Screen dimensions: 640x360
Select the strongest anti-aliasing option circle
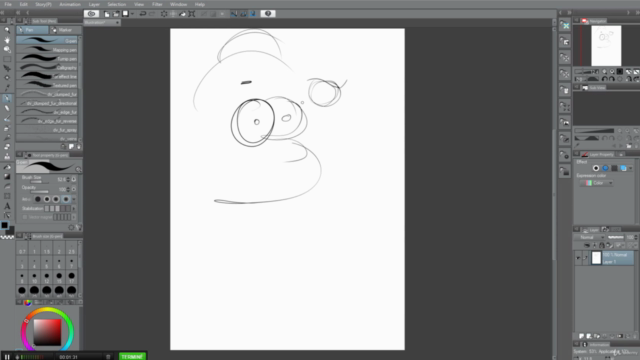click(x=66, y=199)
